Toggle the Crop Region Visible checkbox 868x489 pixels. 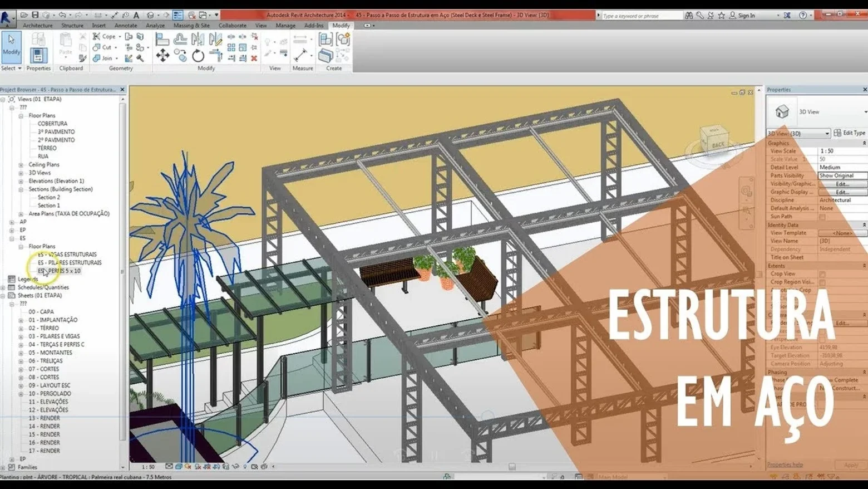pos(822,282)
